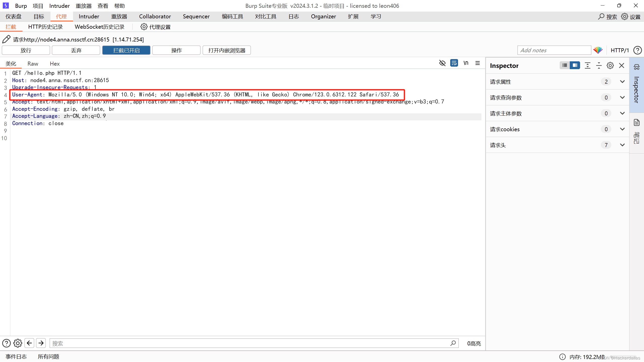The width and height of the screenshot is (644, 362).
Task: Open the notes icon in right sidebar
Action: [637, 123]
